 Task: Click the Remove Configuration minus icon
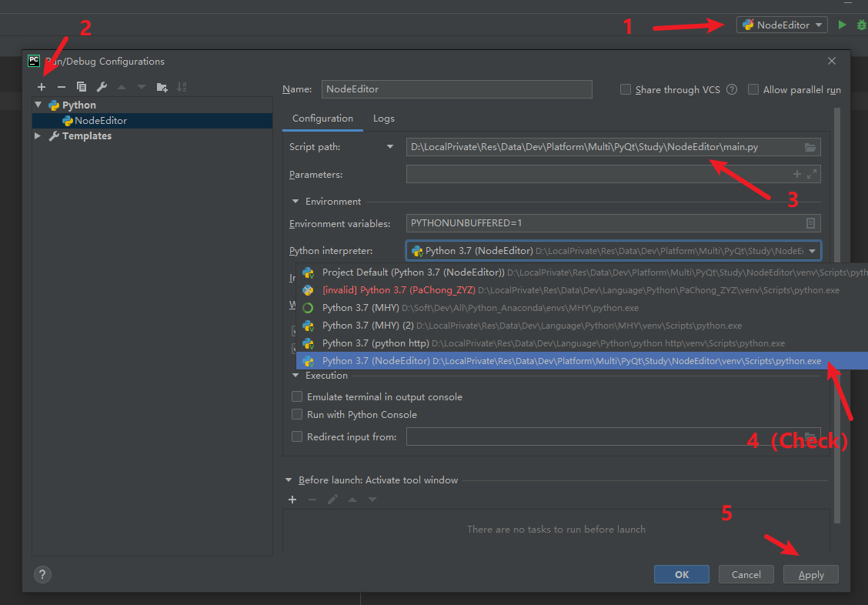coord(62,87)
